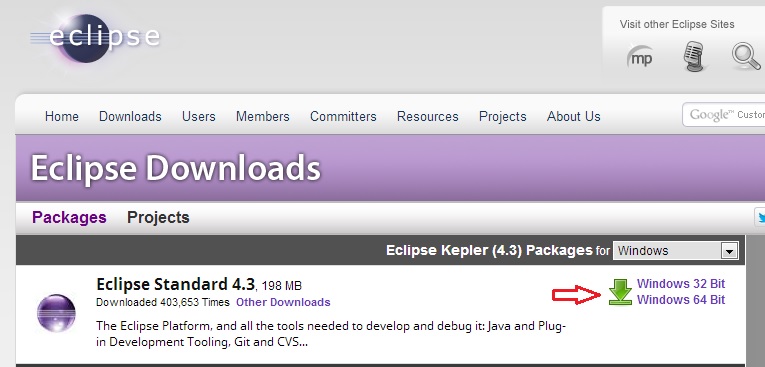This screenshot has height=367, width=765.
Task: Focus the Google Custom Search field
Action: pos(724,115)
